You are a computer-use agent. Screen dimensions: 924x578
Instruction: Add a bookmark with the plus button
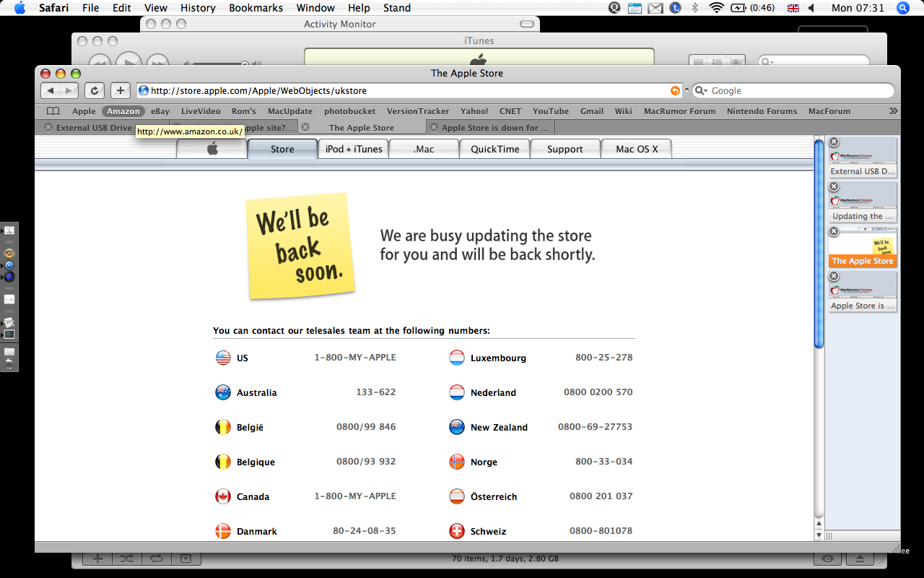(x=120, y=90)
